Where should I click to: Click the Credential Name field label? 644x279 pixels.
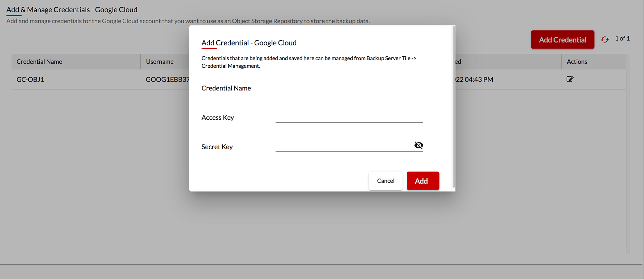click(x=226, y=88)
